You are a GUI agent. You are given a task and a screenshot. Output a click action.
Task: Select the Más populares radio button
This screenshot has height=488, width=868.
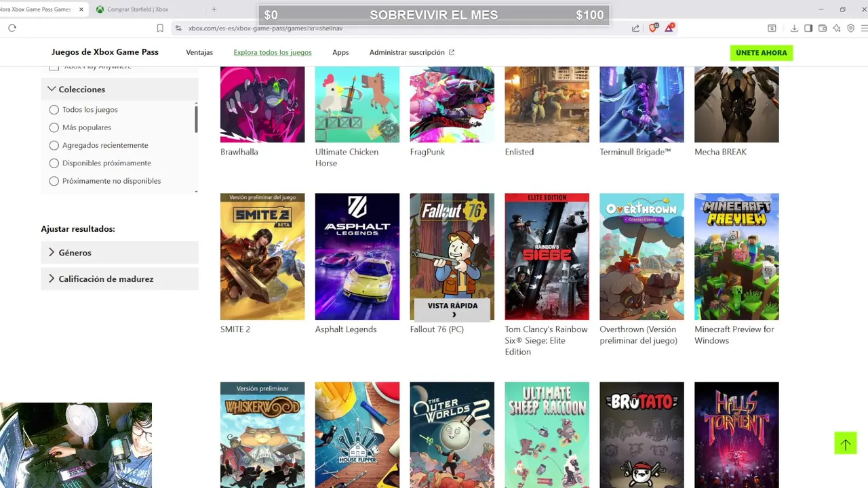pos(54,127)
